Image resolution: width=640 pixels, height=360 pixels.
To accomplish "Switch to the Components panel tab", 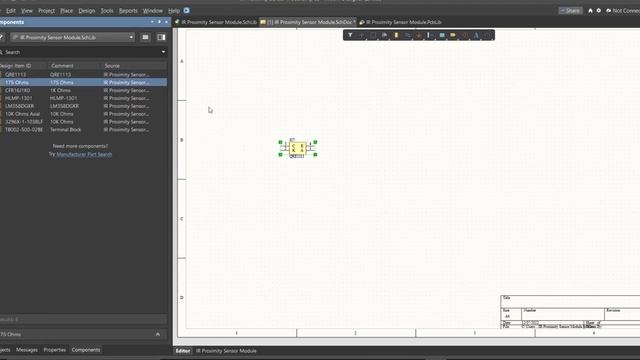I will tap(86, 350).
